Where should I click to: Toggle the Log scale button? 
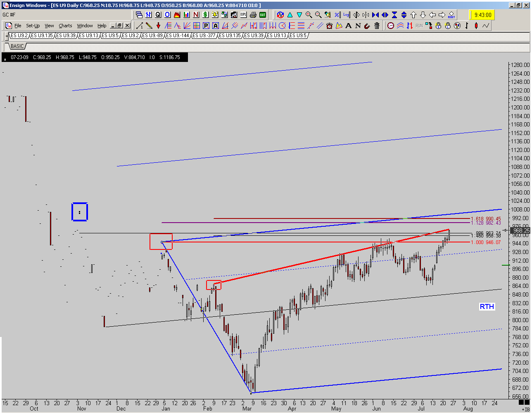pyautogui.click(x=346, y=15)
